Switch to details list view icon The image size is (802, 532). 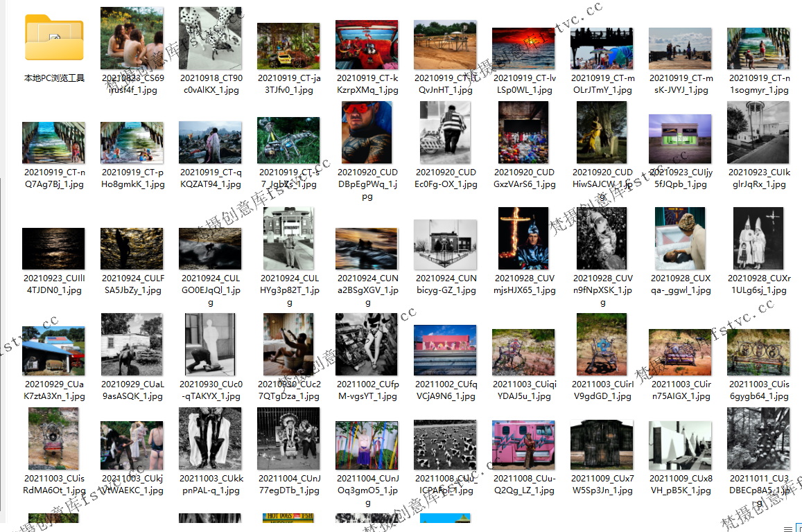click(788, 528)
